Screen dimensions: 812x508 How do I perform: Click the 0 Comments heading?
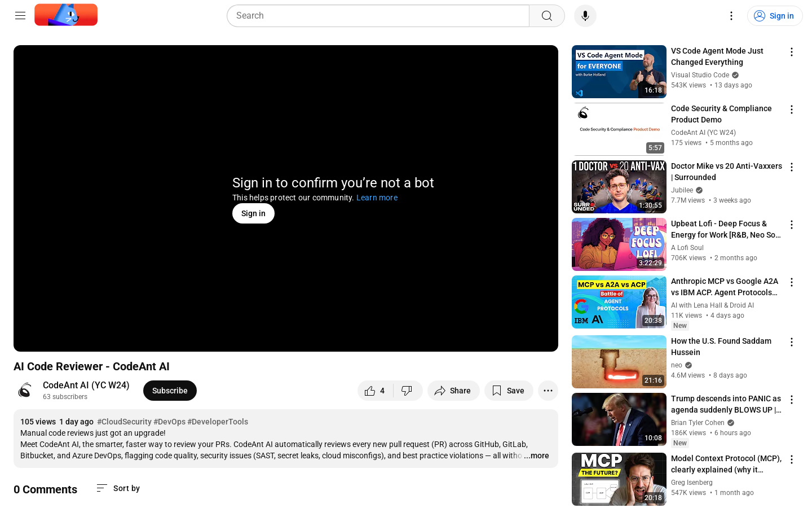(45, 489)
